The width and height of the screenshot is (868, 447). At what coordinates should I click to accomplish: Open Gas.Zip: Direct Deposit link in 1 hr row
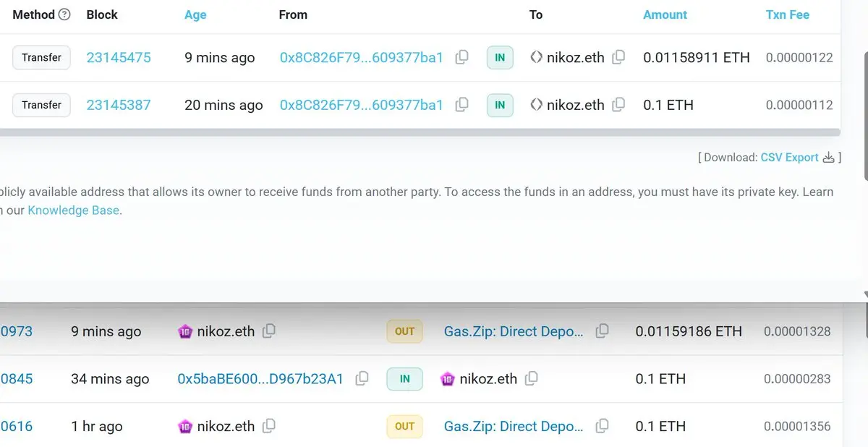click(514, 426)
